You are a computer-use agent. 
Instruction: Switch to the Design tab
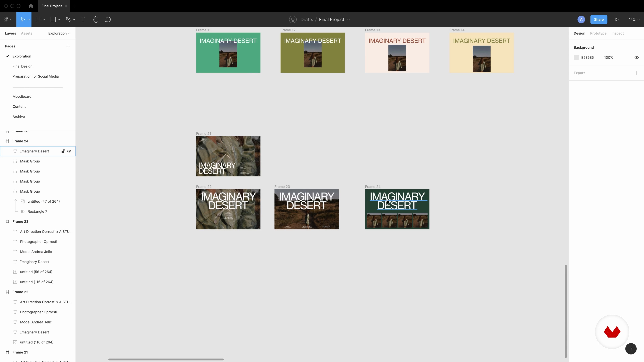click(579, 33)
